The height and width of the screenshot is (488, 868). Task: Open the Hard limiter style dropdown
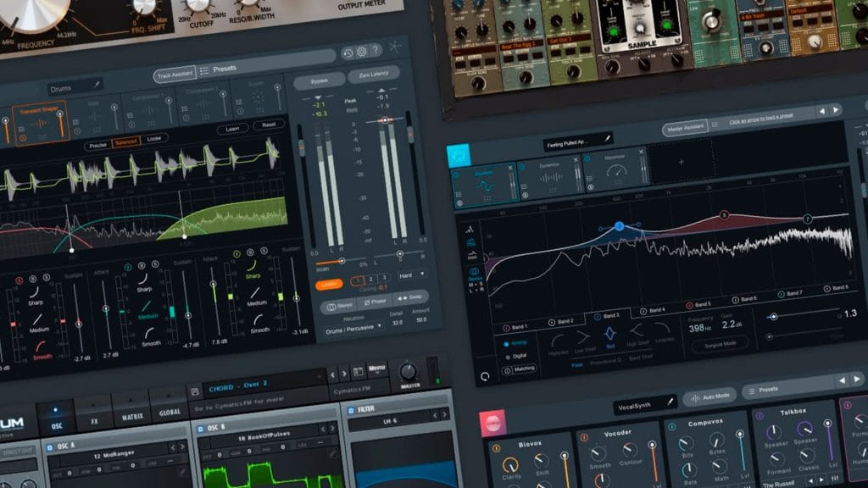point(412,275)
